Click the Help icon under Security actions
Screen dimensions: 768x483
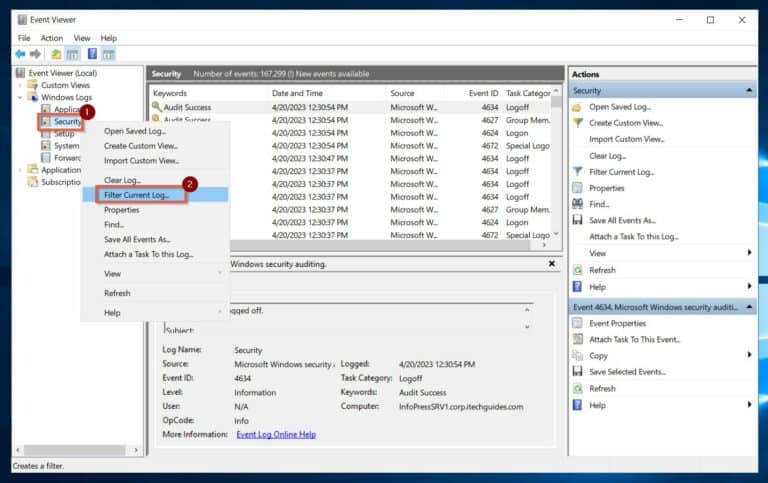(x=577, y=287)
